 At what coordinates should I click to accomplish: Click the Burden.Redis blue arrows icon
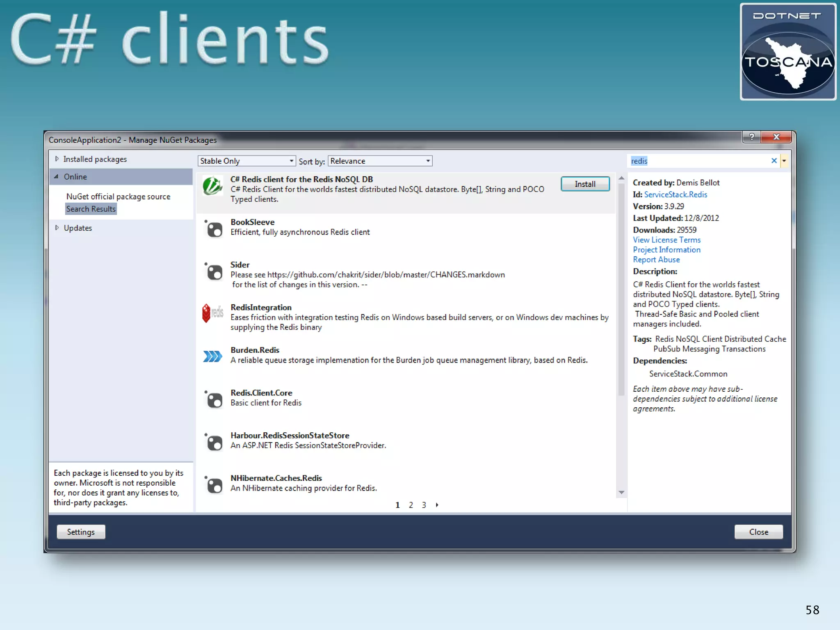(x=212, y=356)
